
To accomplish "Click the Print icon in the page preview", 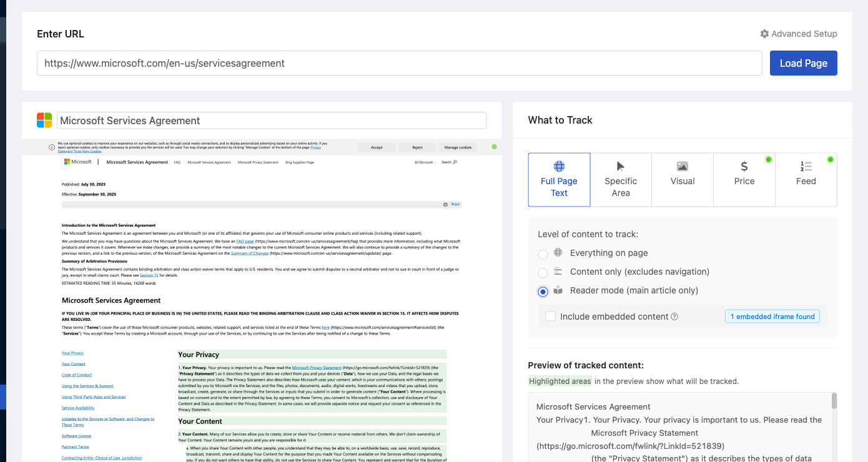I will (x=446, y=204).
